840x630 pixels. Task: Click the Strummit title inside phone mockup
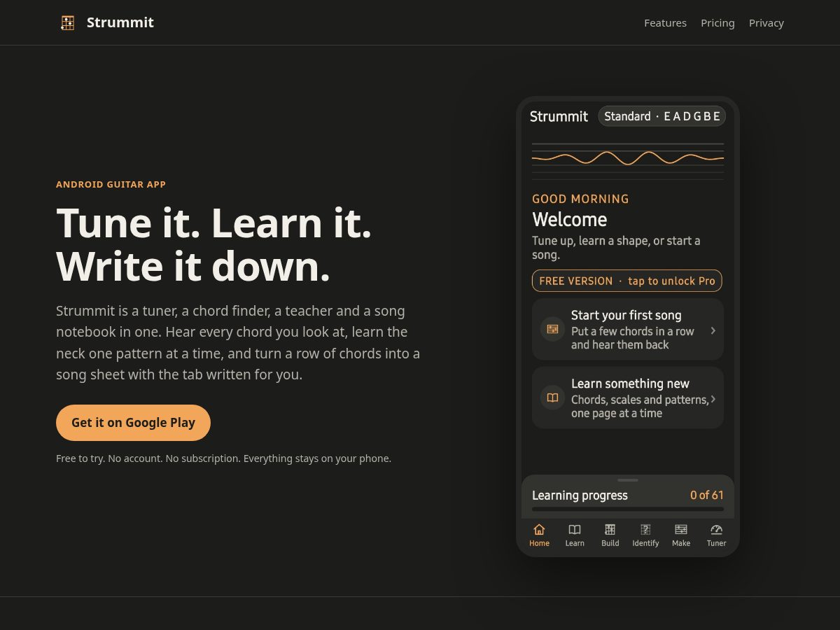click(559, 116)
